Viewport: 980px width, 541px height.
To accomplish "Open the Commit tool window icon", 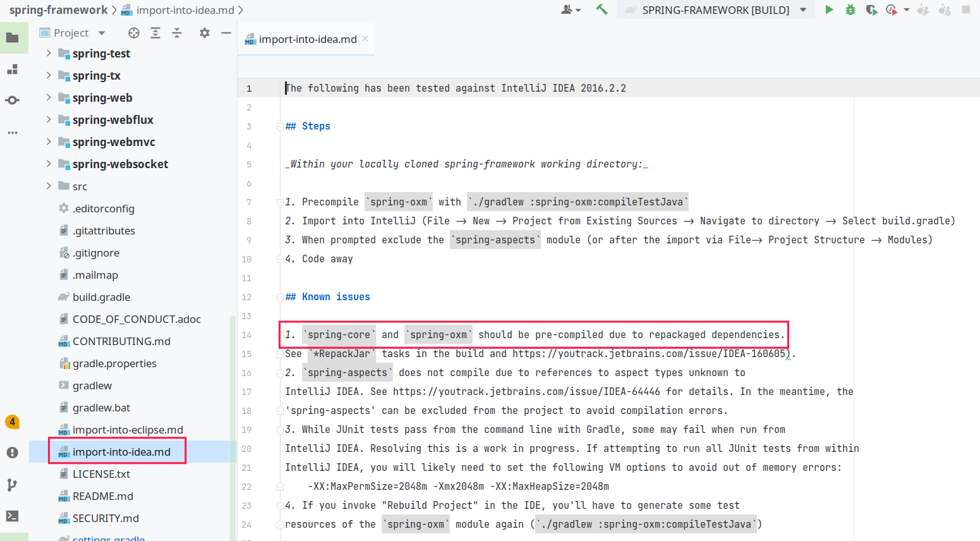I will pos(12,100).
